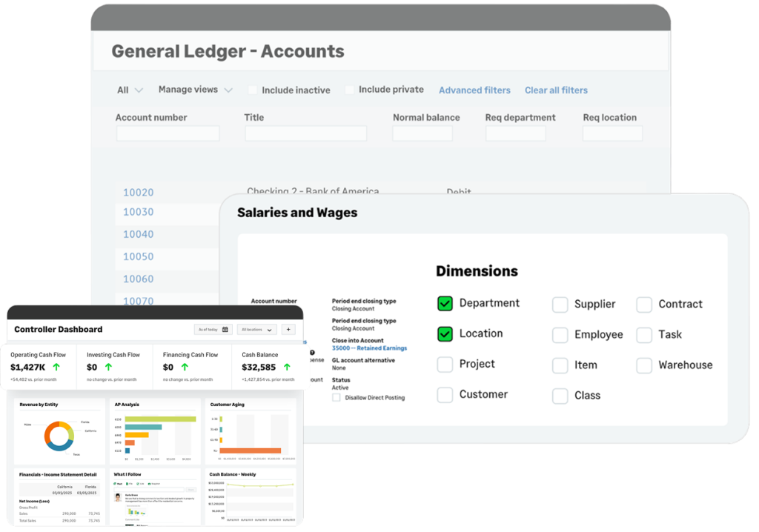Tick the Customer dimension checkbox
The image size is (759, 532).
click(x=445, y=395)
